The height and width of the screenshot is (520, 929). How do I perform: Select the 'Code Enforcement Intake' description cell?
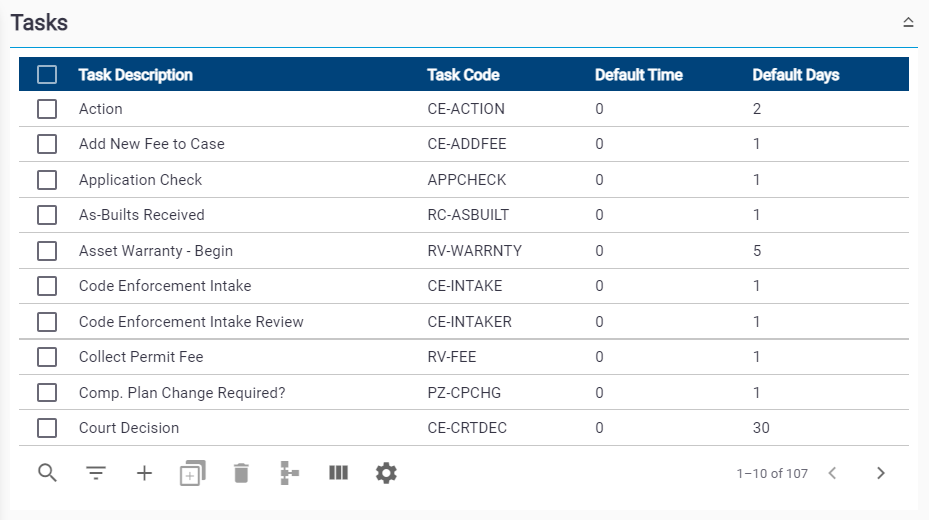tap(165, 286)
